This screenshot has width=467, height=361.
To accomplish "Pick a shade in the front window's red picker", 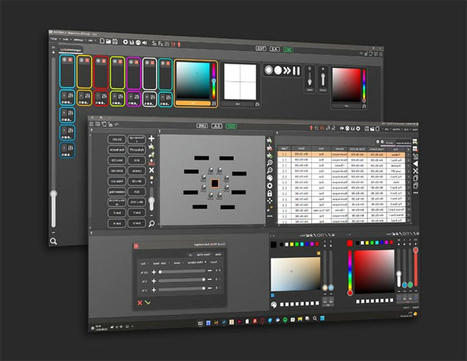I will (374, 271).
